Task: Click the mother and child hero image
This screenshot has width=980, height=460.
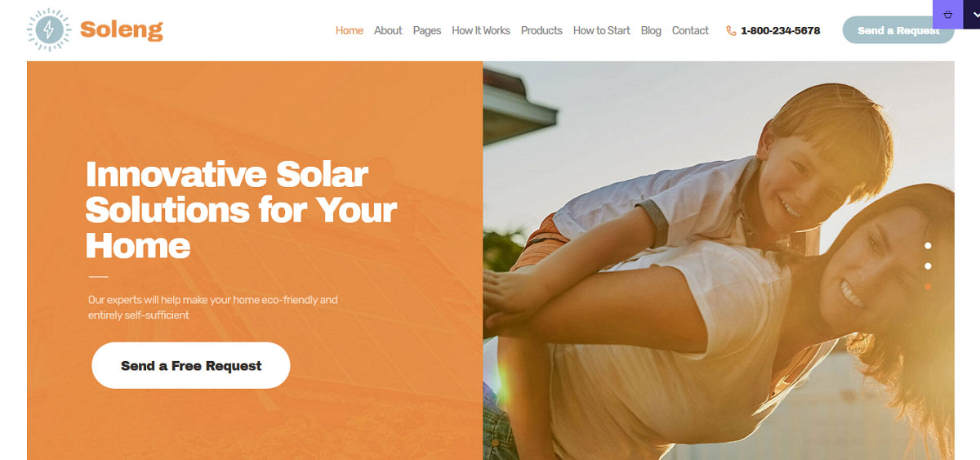Action: [719, 261]
